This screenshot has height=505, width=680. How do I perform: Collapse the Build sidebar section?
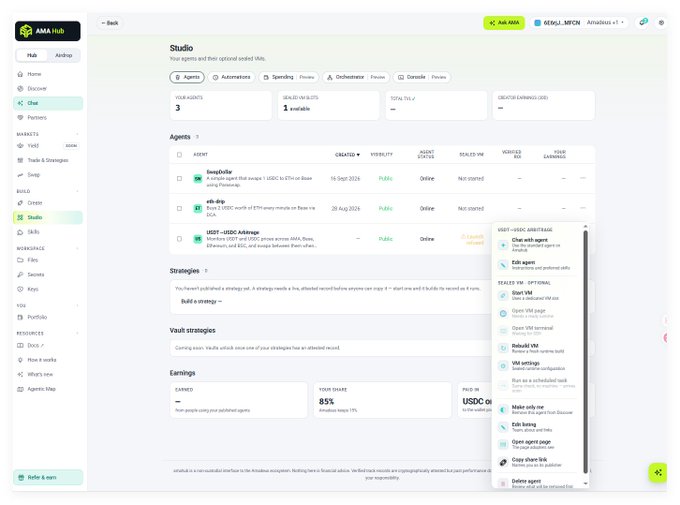tap(77, 191)
